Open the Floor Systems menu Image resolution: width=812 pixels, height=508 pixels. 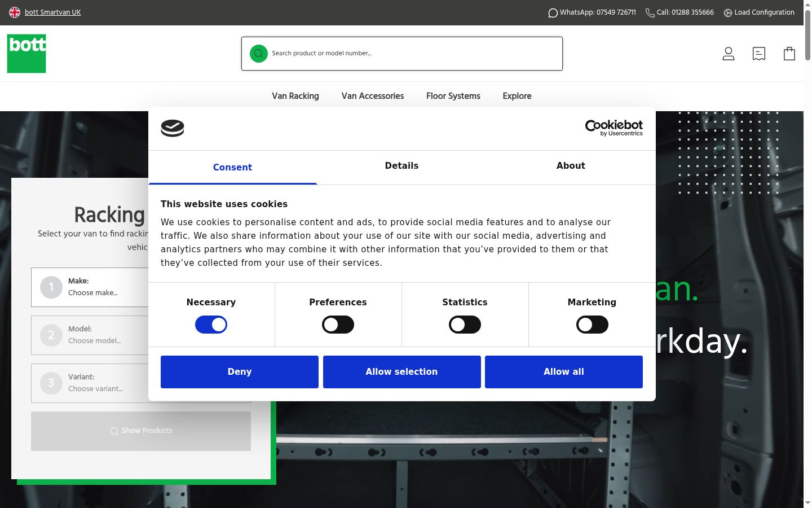pyautogui.click(x=453, y=96)
